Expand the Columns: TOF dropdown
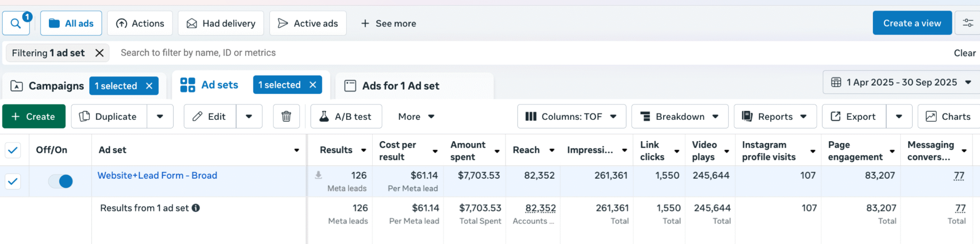Image resolution: width=980 pixels, height=244 pixels. point(571,117)
